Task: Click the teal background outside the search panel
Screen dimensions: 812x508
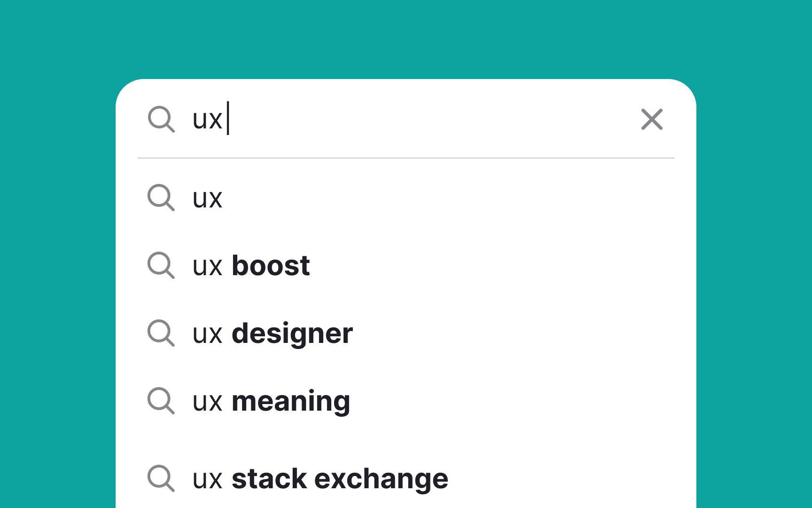Action: coord(56,254)
